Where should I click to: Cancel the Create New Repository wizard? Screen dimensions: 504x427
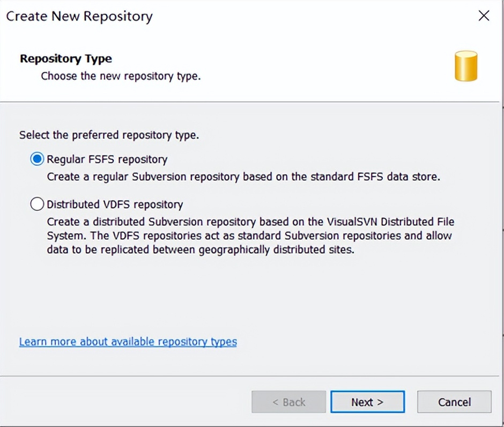[454, 402]
